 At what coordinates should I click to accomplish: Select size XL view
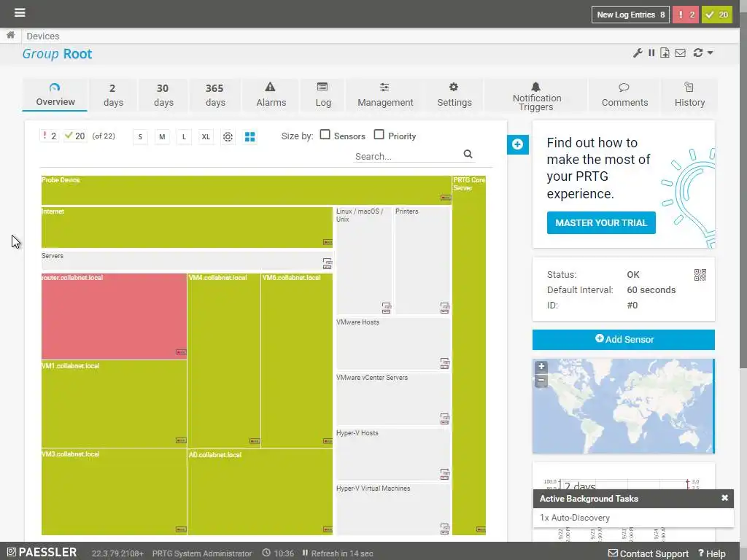coord(206,137)
